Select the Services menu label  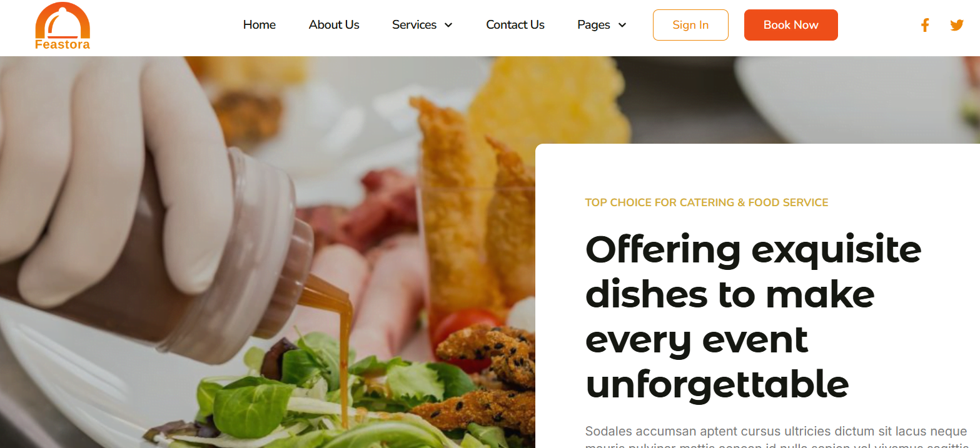point(414,25)
